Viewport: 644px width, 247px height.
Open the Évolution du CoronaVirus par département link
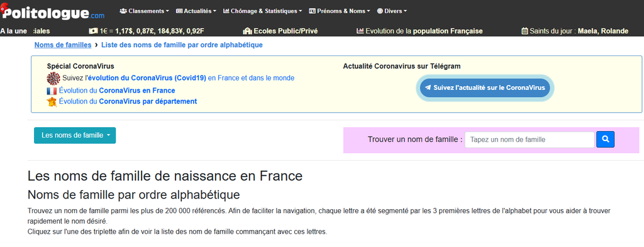point(128,101)
